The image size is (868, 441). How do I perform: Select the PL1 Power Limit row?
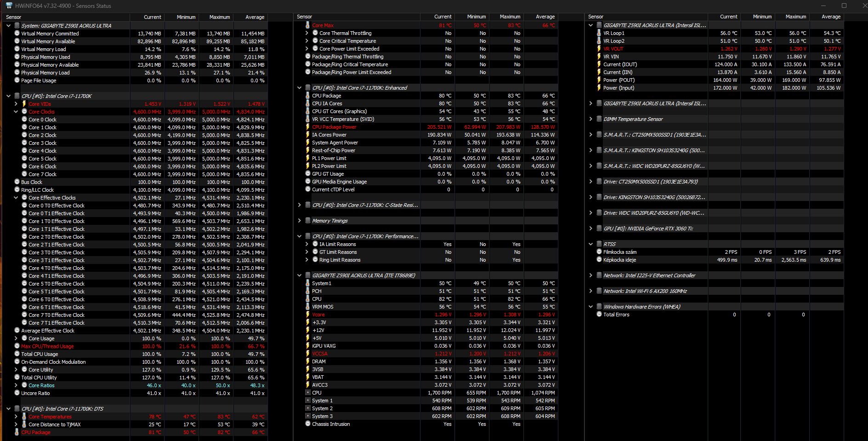point(426,158)
